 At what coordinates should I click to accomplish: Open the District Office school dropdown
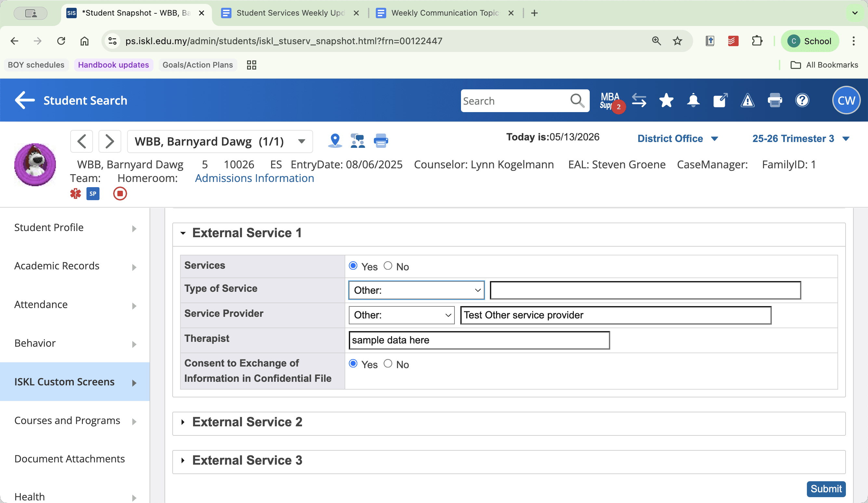pos(677,138)
